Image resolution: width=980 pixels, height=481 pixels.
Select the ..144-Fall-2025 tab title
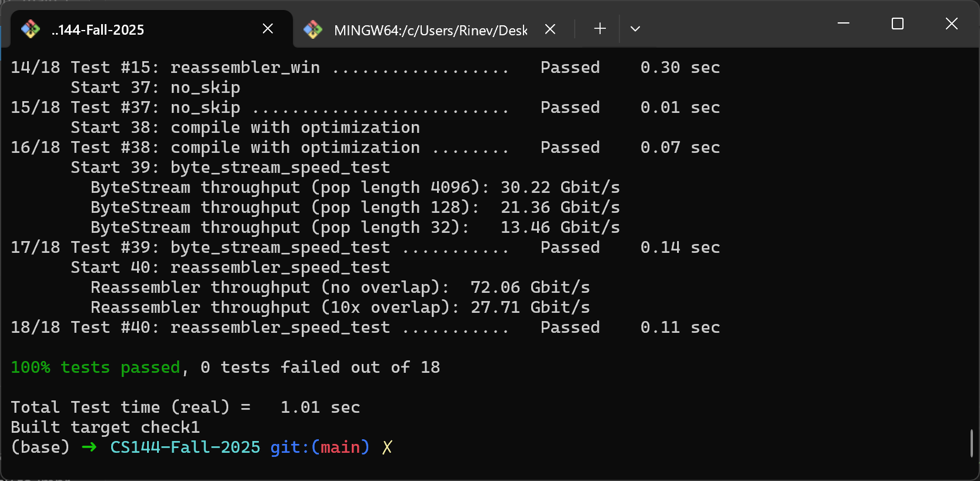(98, 30)
